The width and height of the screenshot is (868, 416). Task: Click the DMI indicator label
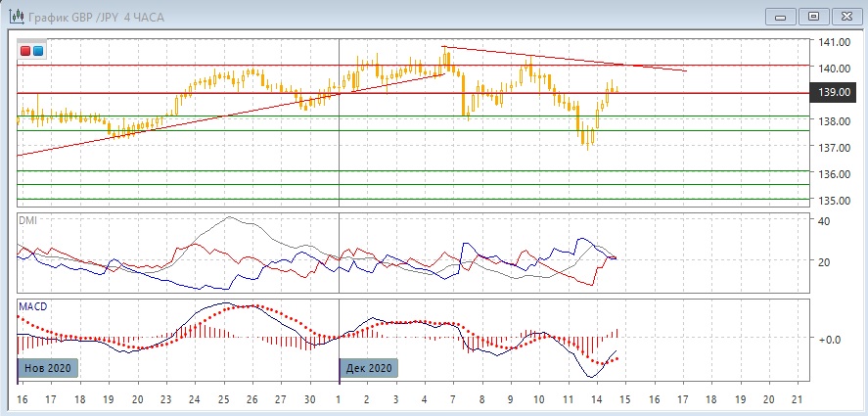click(27, 220)
